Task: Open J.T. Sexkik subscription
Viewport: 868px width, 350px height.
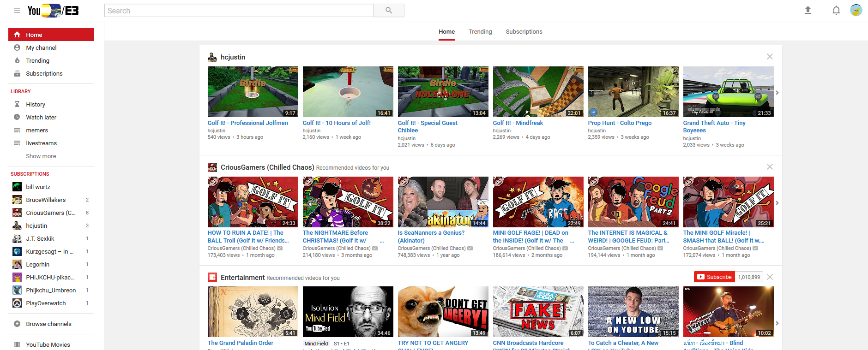Action: click(x=51, y=238)
